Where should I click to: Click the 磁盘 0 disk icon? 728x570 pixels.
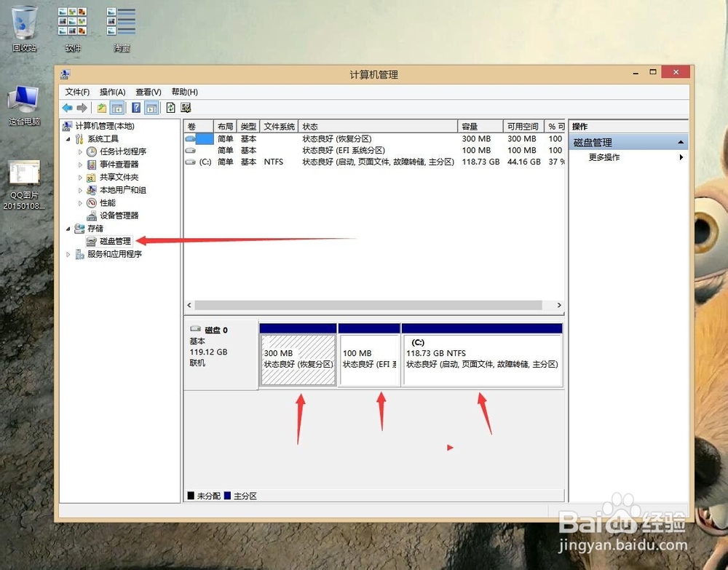coord(195,328)
